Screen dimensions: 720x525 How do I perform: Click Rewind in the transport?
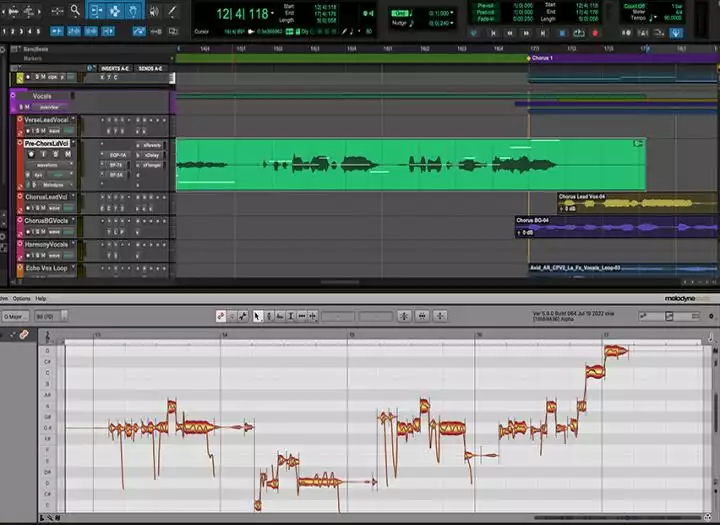pyautogui.click(x=510, y=33)
